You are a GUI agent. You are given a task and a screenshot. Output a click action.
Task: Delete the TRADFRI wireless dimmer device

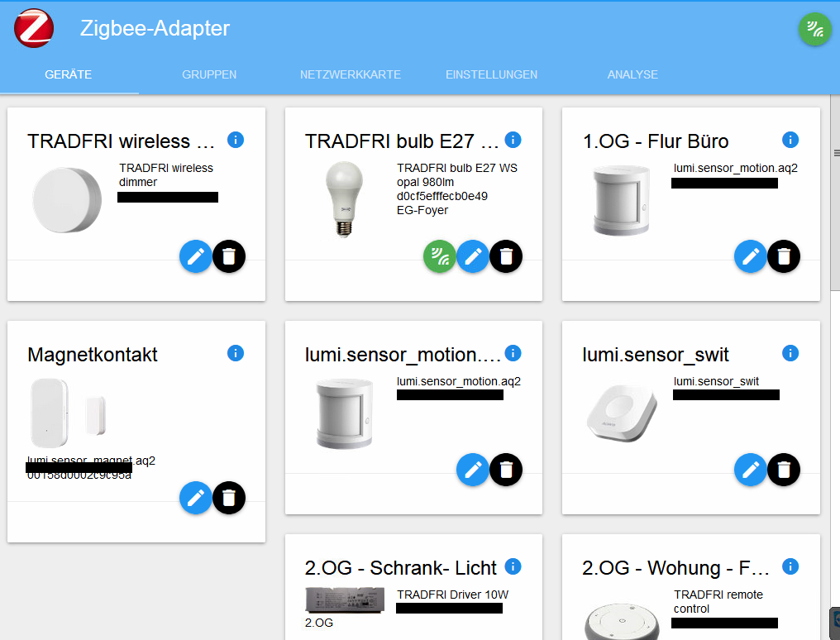(229, 256)
